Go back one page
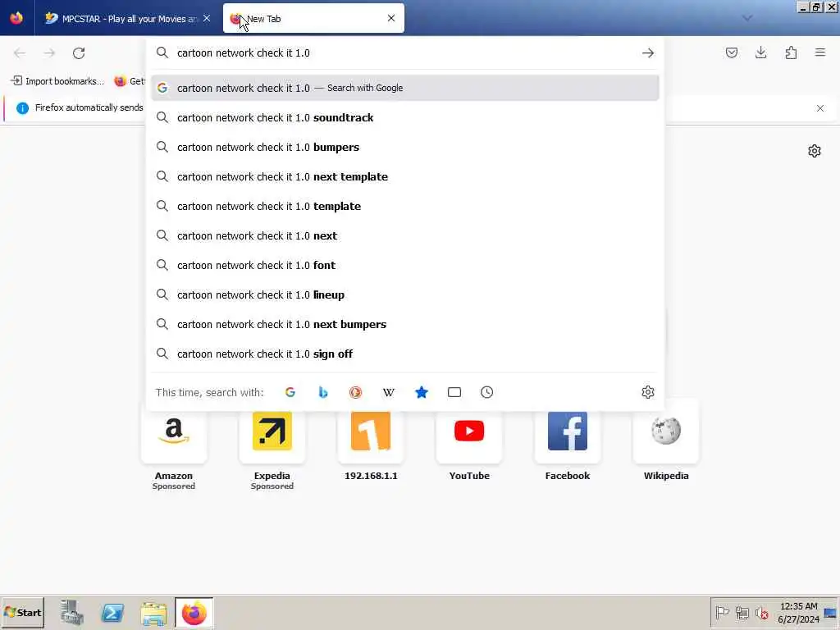Image resolution: width=840 pixels, height=630 pixels. click(20, 52)
